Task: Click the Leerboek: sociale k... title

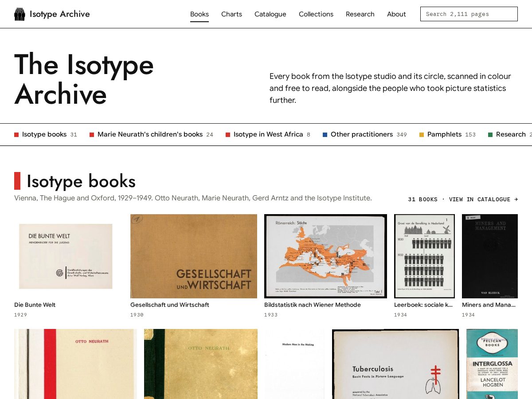Action: 423,305
